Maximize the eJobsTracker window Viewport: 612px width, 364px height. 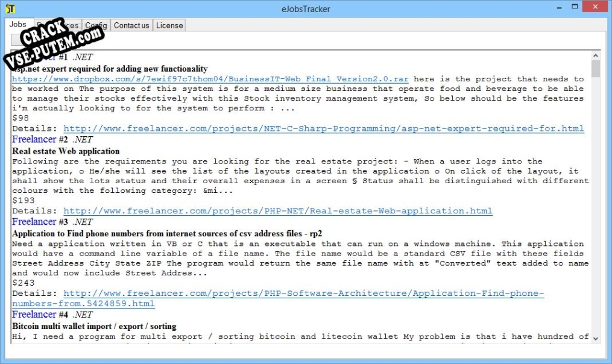575,8
